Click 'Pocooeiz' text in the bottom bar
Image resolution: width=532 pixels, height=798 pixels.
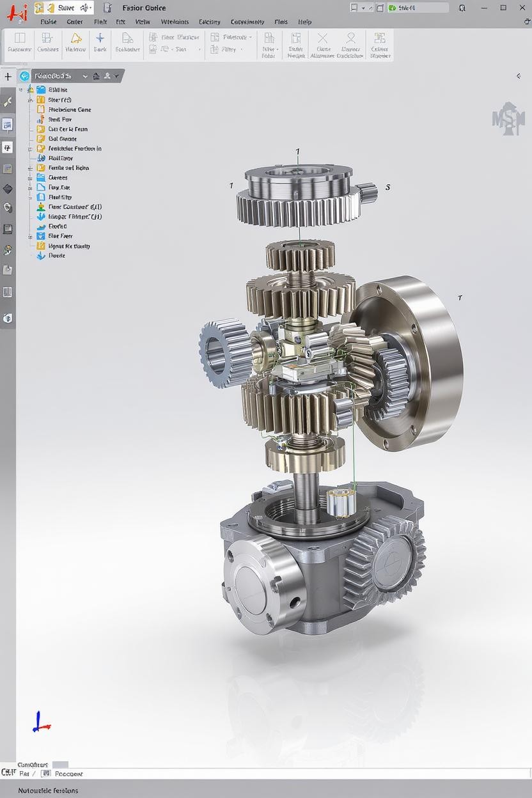click(68, 773)
